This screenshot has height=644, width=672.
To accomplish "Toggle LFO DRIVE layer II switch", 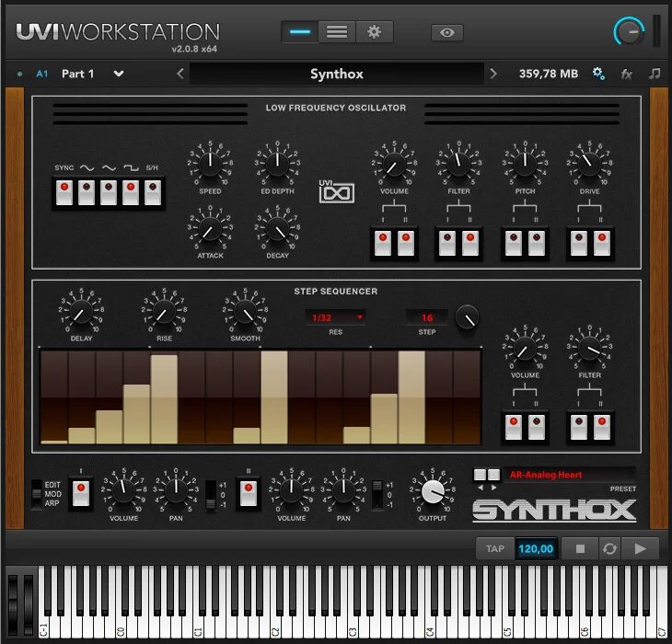I will [x=602, y=244].
